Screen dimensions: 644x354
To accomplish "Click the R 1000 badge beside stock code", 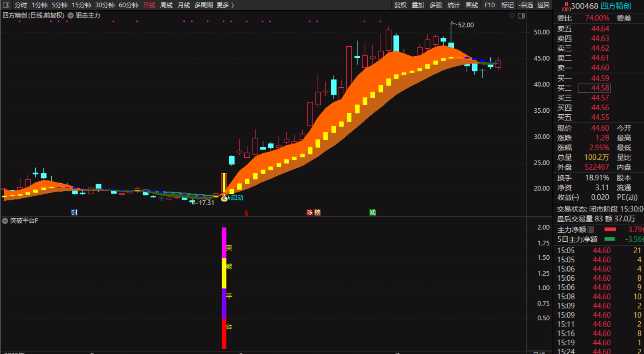I will click(566, 6).
